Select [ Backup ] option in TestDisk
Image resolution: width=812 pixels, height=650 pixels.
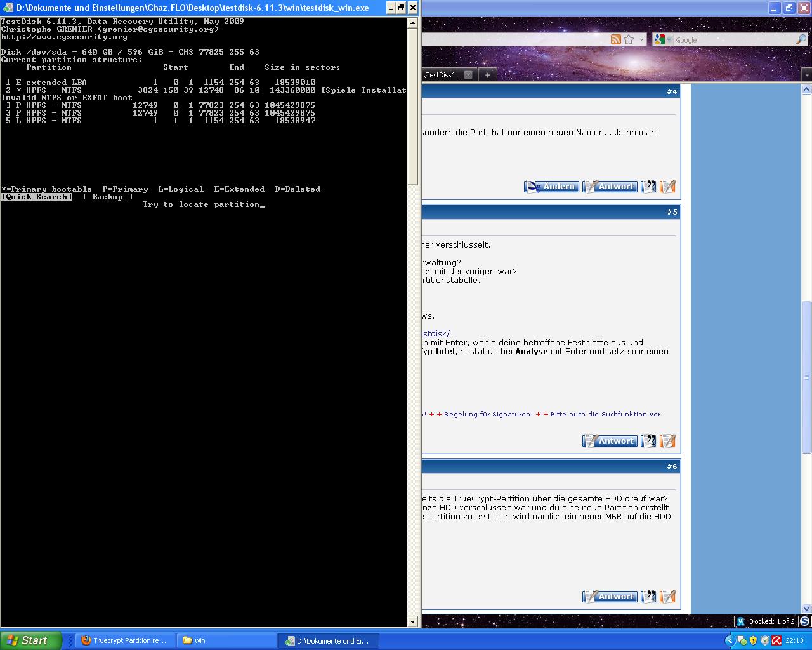(x=108, y=197)
